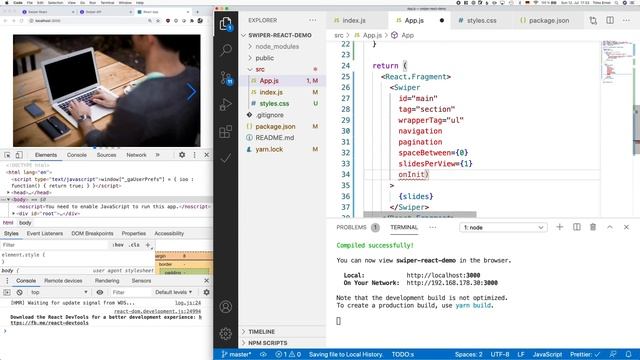Close the terminal panel
640x360 pixels.
(x=627, y=227)
